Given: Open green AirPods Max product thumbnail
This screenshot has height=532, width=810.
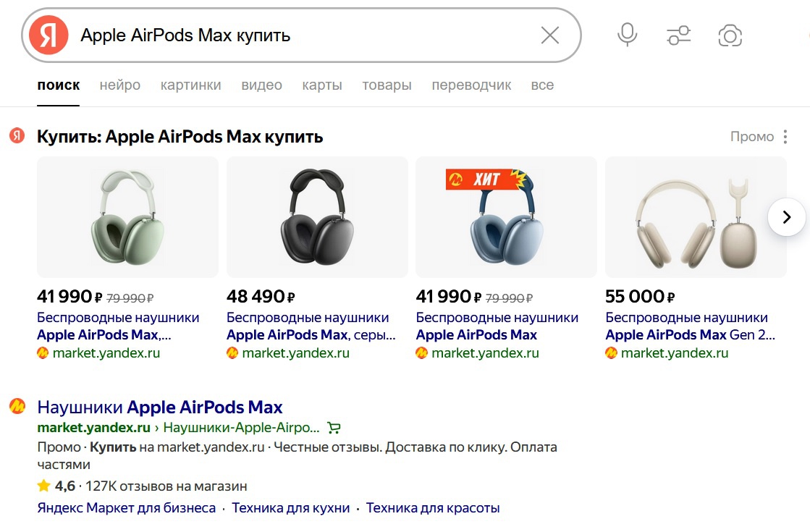Looking at the screenshot, I should 127,217.
